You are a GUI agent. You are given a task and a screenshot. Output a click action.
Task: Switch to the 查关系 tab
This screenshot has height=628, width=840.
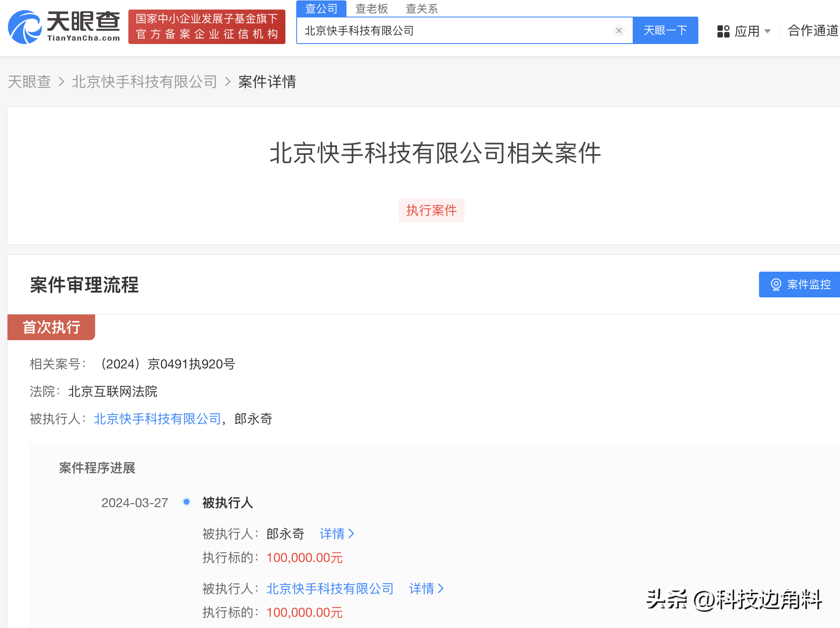(x=421, y=8)
